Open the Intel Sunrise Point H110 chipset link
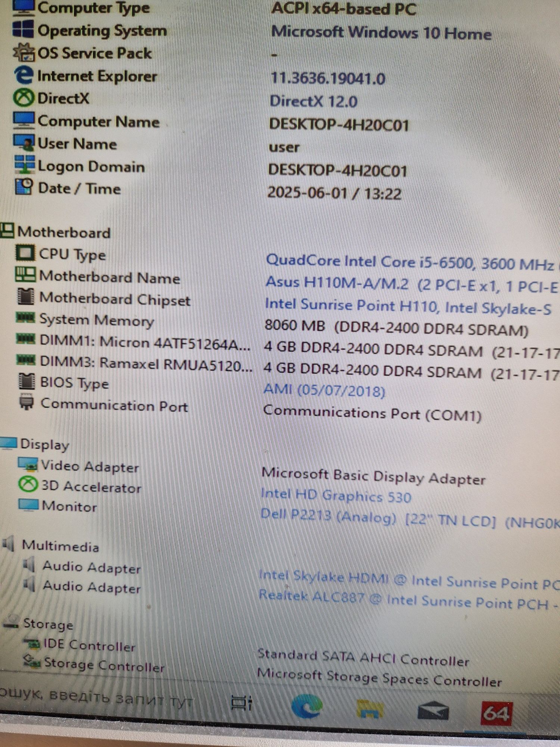This screenshot has height=747, width=560. 408,306
